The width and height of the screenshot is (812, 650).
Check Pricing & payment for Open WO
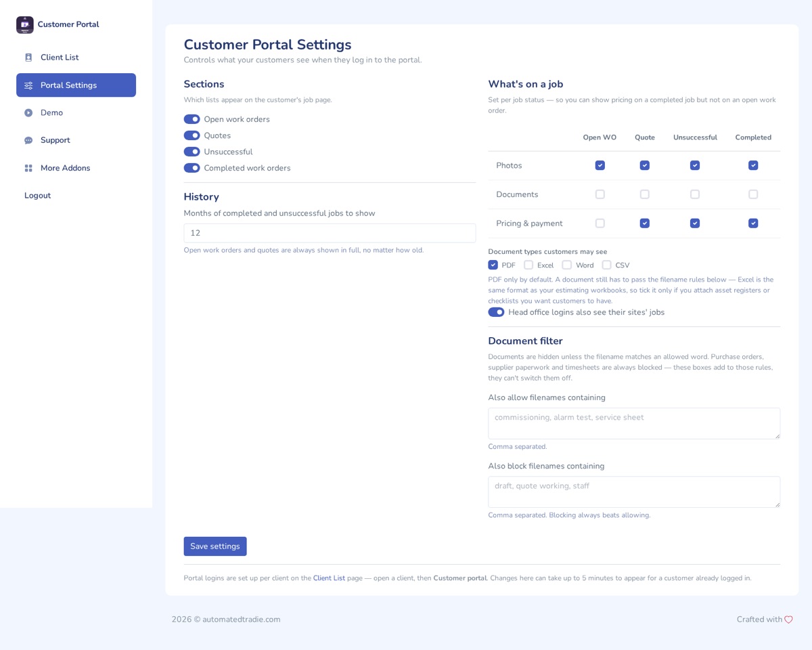pyautogui.click(x=600, y=223)
